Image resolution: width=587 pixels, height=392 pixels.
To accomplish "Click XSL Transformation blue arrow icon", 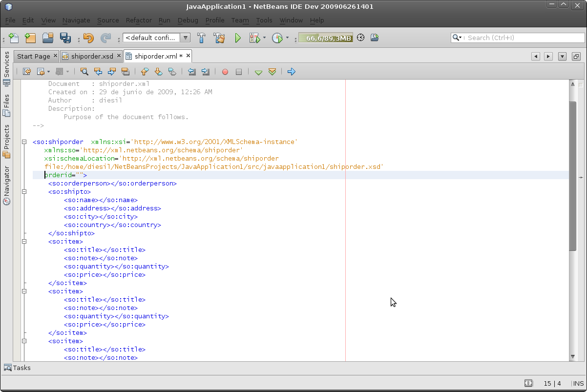I will (x=292, y=72).
